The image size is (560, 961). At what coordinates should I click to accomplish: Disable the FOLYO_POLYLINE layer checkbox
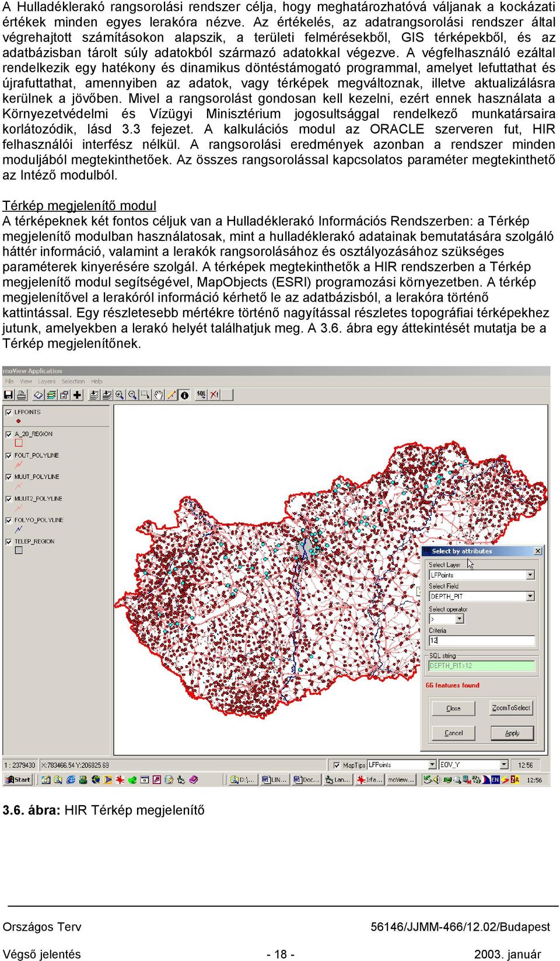pos(9,520)
